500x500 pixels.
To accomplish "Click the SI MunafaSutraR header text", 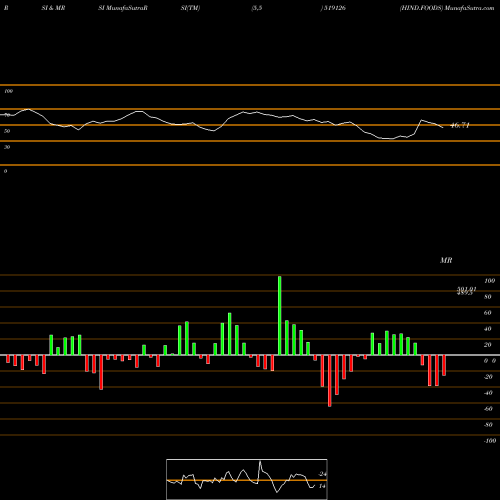I will point(123,8).
